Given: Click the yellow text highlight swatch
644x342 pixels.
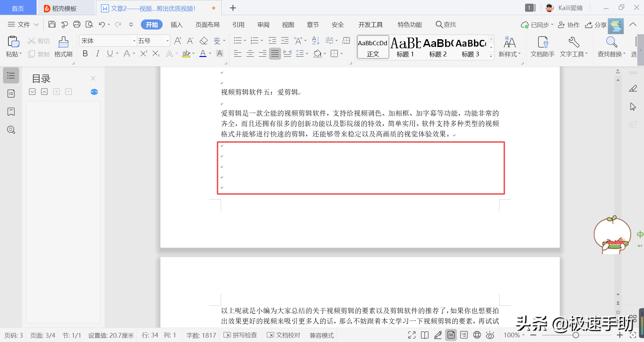Looking at the screenshot, I should pyautogui.click(x=186, y=53).
